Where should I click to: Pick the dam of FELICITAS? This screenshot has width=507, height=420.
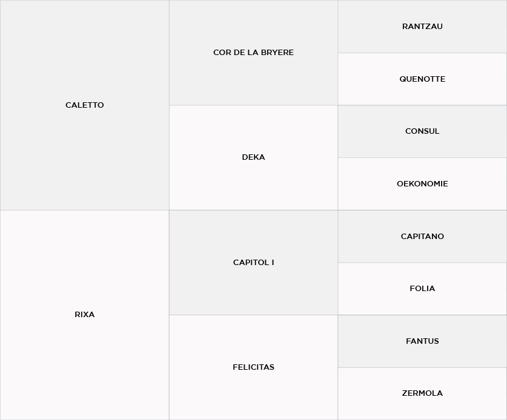click(422, 393)
